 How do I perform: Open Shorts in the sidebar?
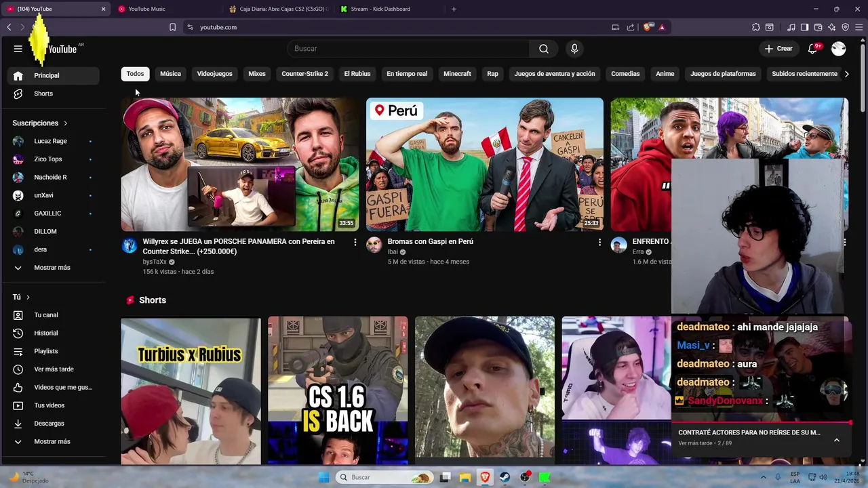click(x=54, y=94)
